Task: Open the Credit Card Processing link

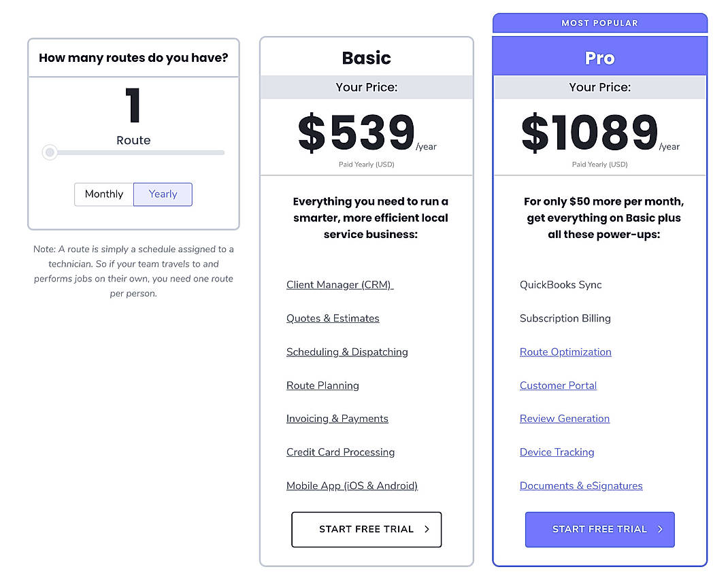Action: [340, 451]
